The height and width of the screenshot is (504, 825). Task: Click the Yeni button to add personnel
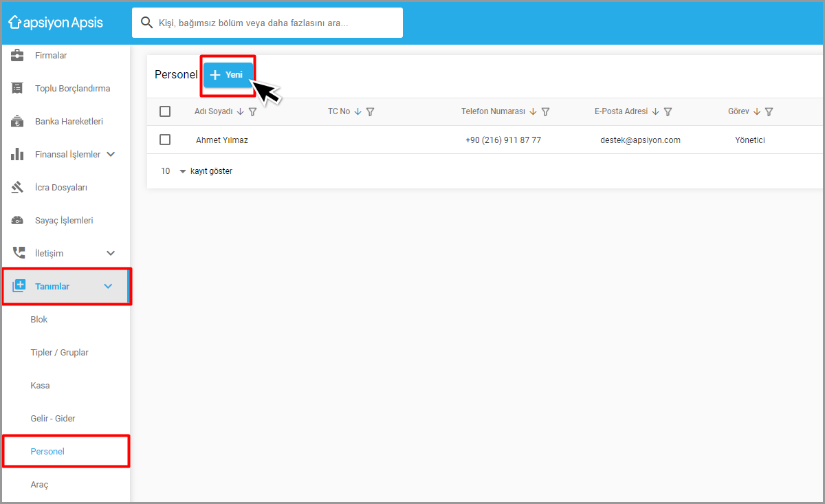click(228, 75)
